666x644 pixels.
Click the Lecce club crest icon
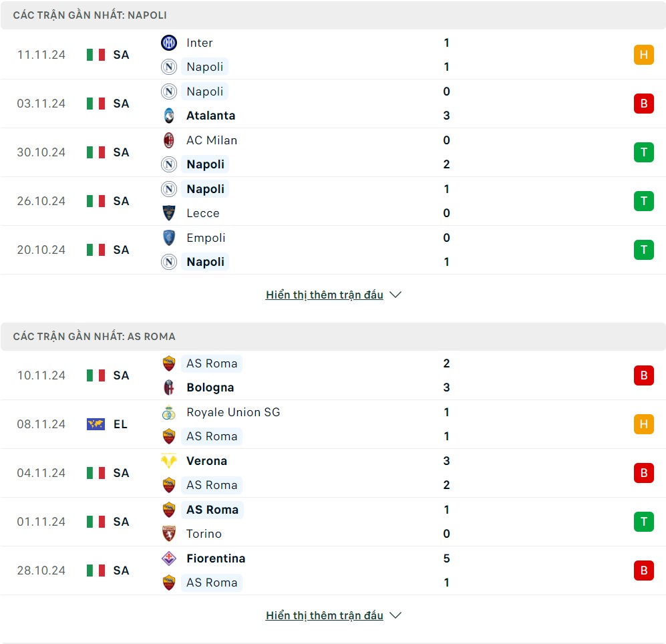coord(169,213)
